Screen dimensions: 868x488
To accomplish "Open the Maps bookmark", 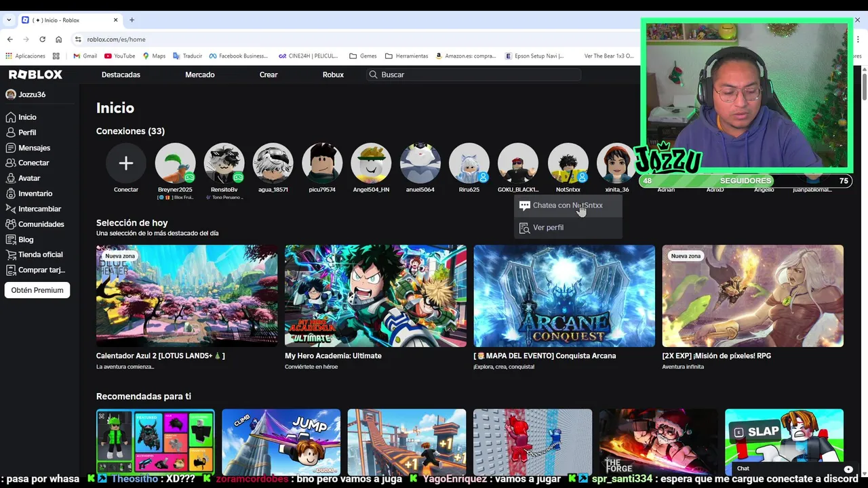I will coord(154,56).
